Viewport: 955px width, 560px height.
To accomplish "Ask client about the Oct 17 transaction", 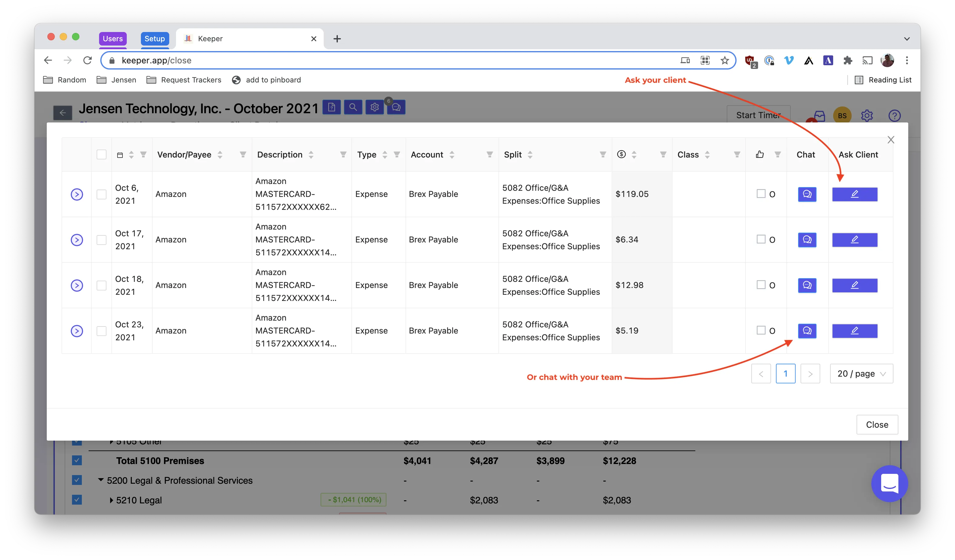I will pyautogui.click(x=854, y=239).
